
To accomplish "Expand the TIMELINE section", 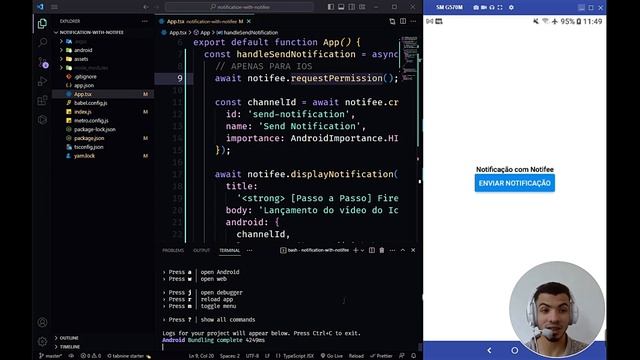I will [70, 347].
